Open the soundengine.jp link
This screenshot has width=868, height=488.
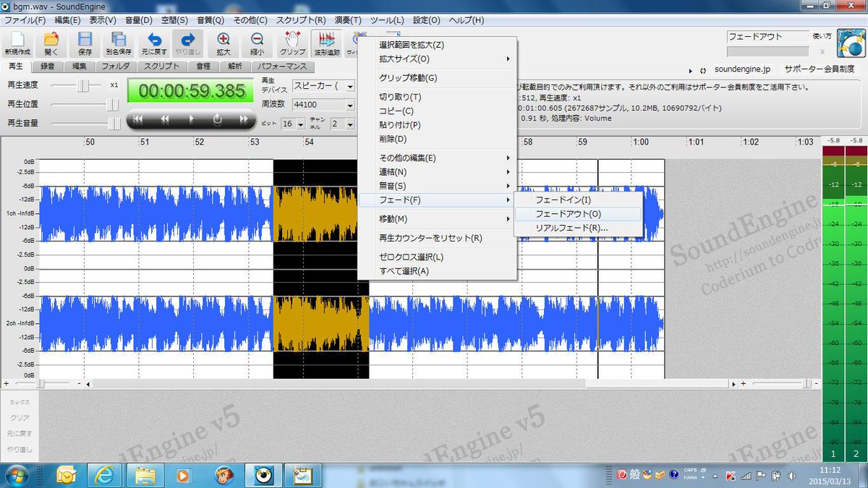pyautogui.click(x=742, y=69)
